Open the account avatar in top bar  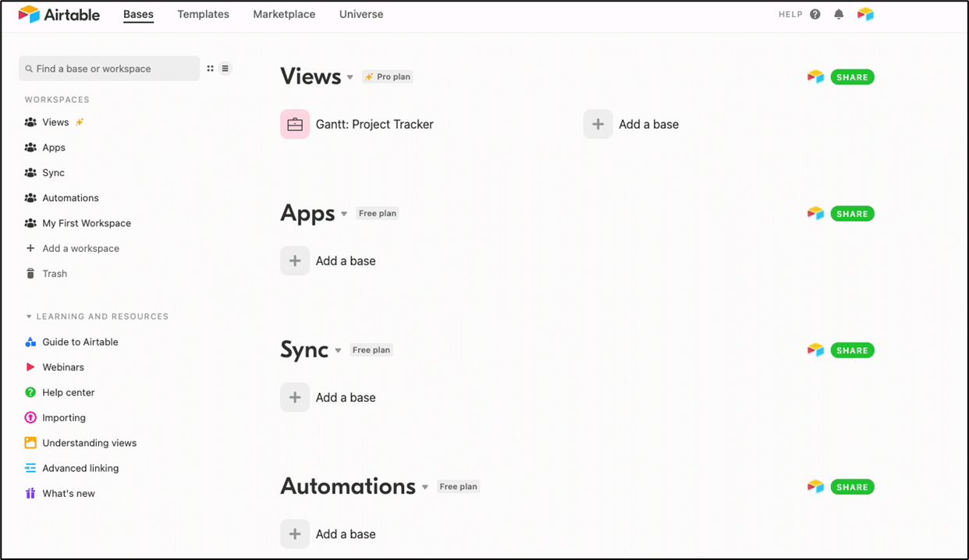pyautogui.click(x=865, y=15)
